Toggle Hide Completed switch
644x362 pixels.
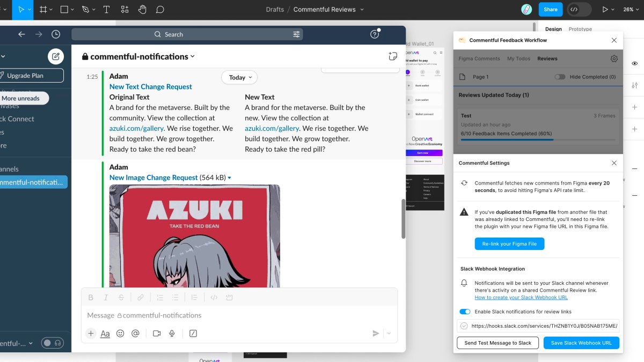pyautogui.click(x=560, y=77)
